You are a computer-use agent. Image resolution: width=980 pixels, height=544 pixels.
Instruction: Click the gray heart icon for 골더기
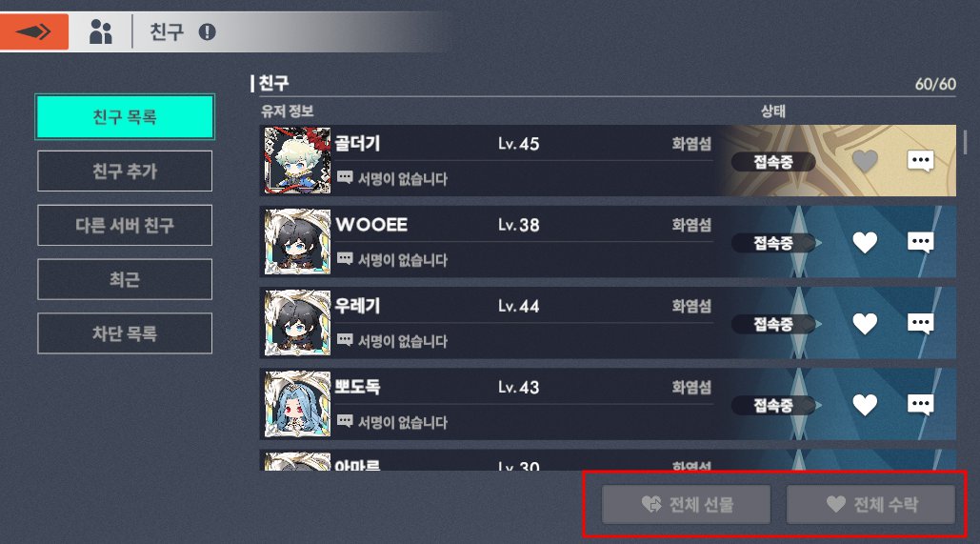[x=865, y=161]
